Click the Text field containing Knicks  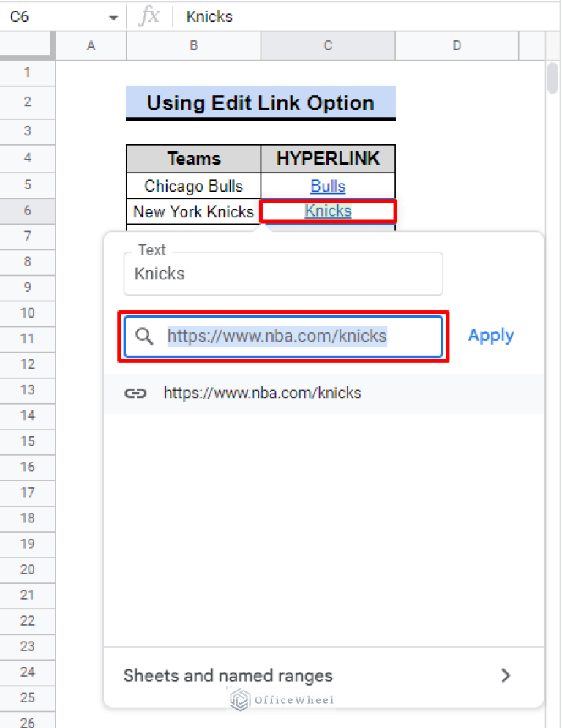click(282, 273)
